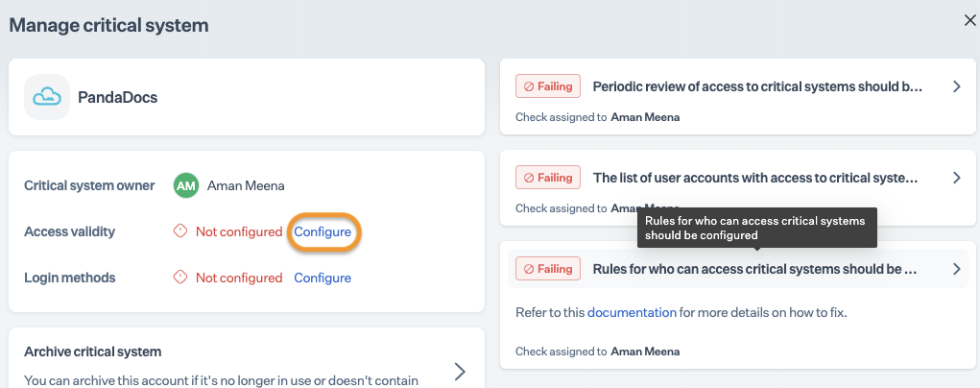The image size is (980, 388).
Task: Expand the Periodic review check chevron
Action: (956, 86)
